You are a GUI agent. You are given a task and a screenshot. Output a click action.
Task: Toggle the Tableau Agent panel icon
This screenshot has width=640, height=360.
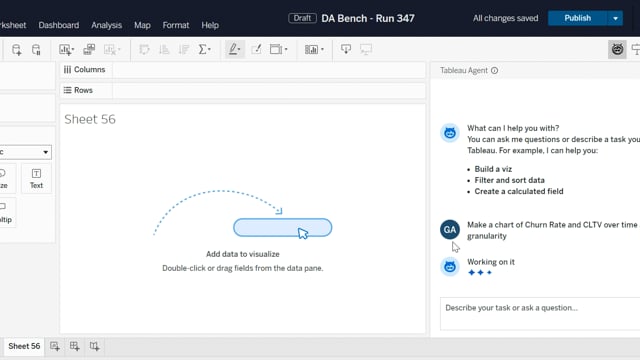coord(617,50)
